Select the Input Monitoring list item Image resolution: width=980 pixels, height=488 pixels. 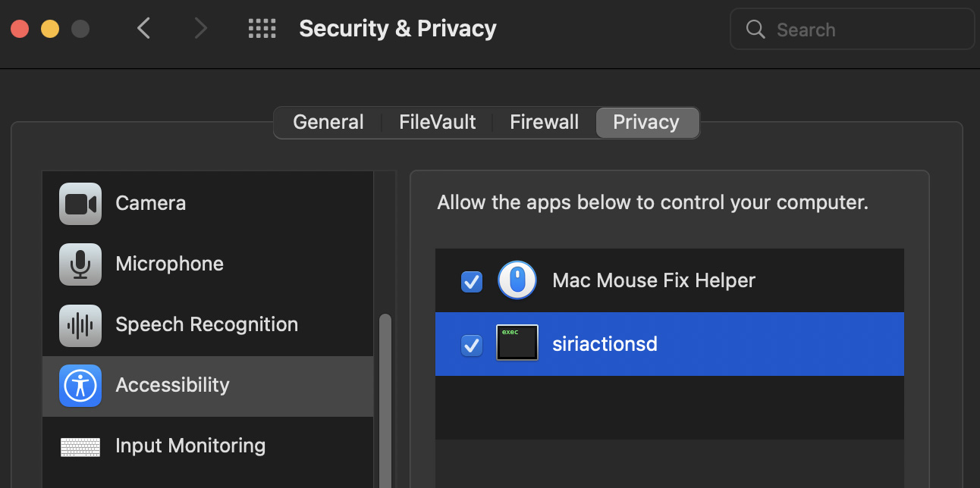click(190, 446)
